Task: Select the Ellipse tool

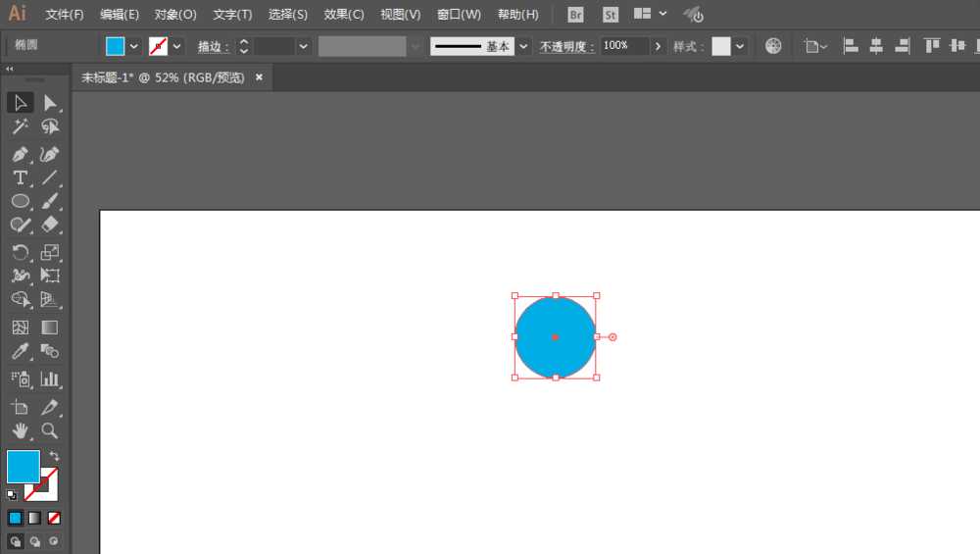Action: [20, 201]
